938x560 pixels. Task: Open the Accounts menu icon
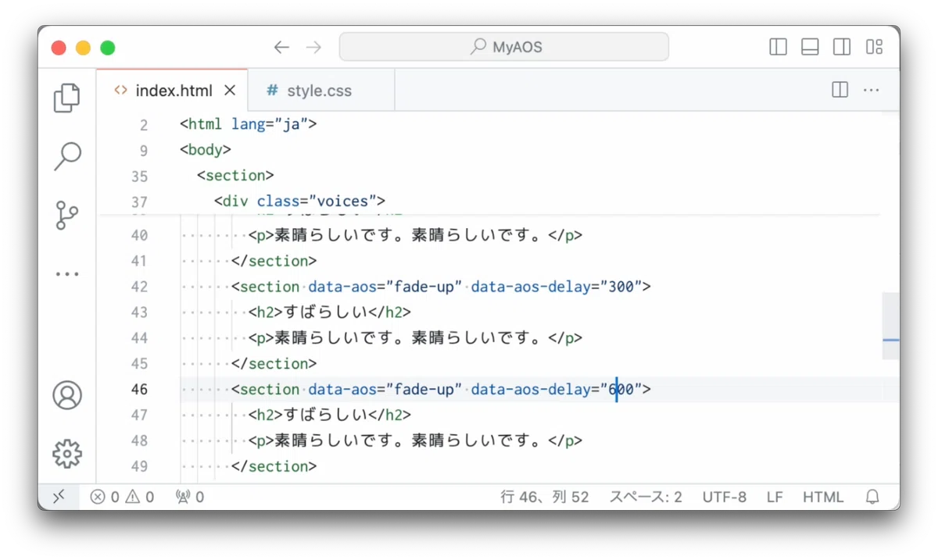[x=67, y=395]
